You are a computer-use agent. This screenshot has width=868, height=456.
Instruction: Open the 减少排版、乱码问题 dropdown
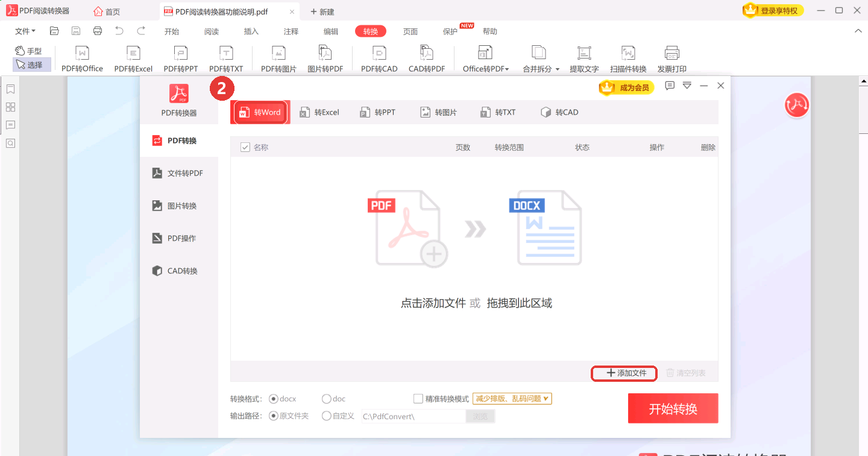coord(512,399)
